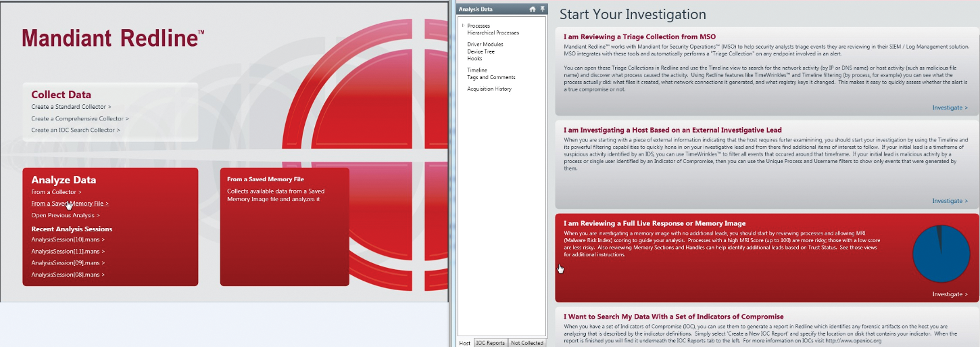Open Timeline in Analysis Data panel

[x=477, y=70]
